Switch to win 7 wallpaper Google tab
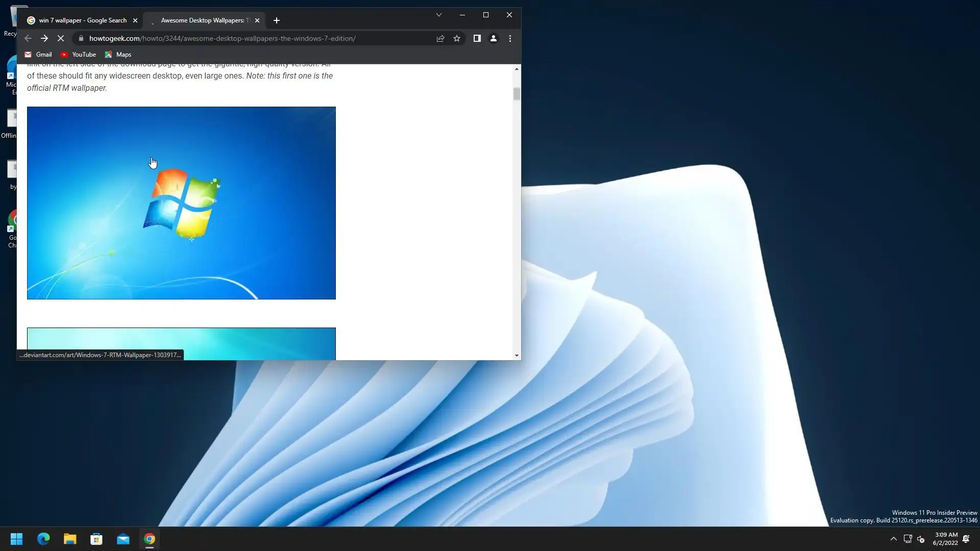 pos(82,20)
